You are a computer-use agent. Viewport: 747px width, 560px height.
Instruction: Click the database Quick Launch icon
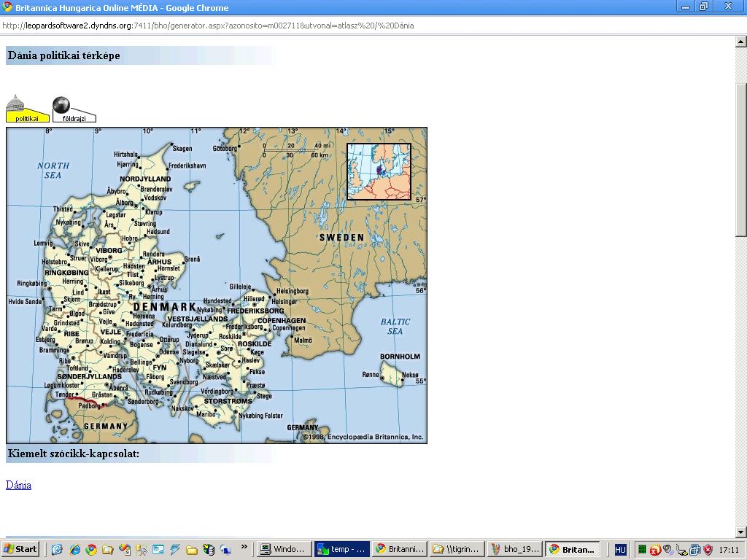(x=208, y=550)
